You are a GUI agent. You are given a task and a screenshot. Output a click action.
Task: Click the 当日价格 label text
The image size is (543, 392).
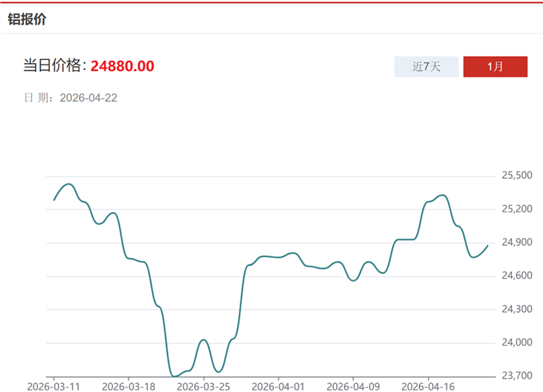pos(54,66)
